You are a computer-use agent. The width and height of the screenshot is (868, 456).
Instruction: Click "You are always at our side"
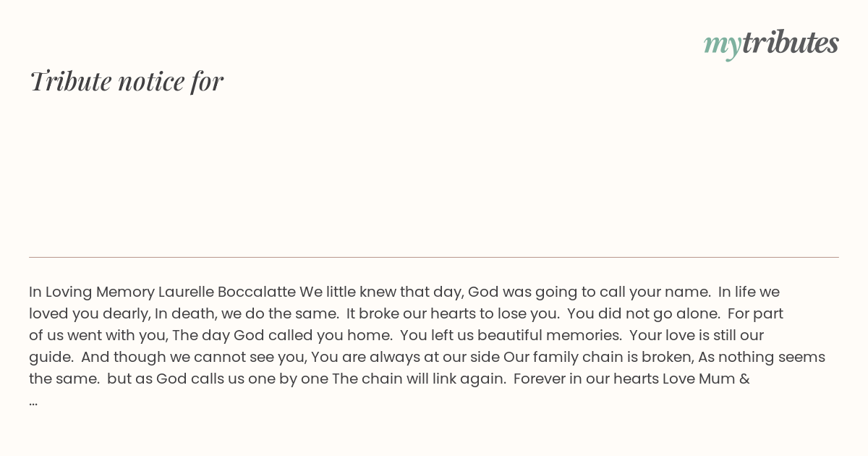[406, 357]
